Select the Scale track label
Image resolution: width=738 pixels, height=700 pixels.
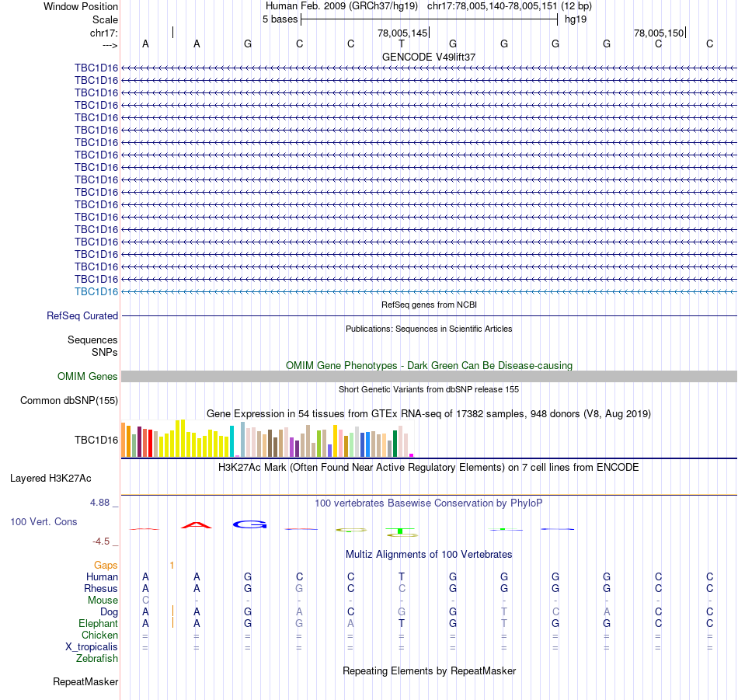coord(105,19)
